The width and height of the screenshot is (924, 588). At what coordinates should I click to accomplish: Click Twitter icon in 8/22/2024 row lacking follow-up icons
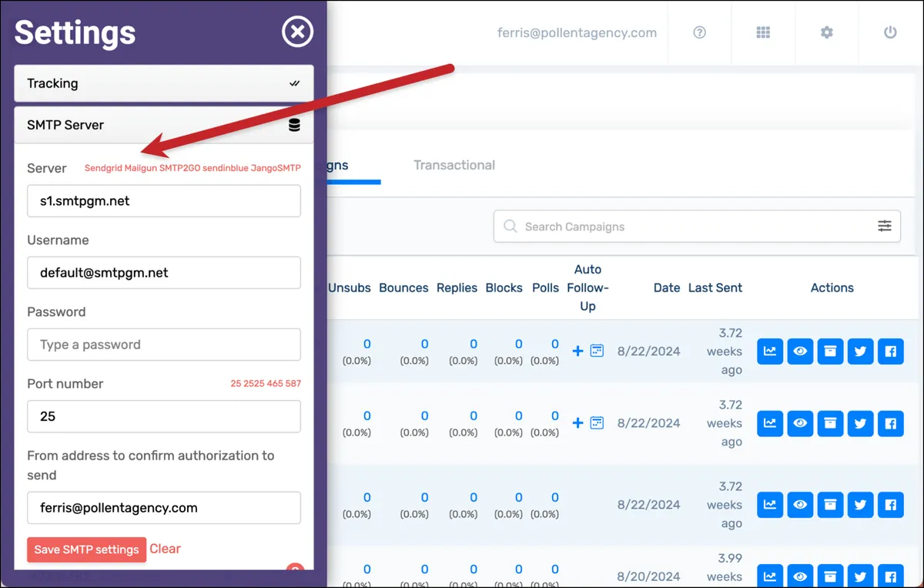tap(860, 505)
